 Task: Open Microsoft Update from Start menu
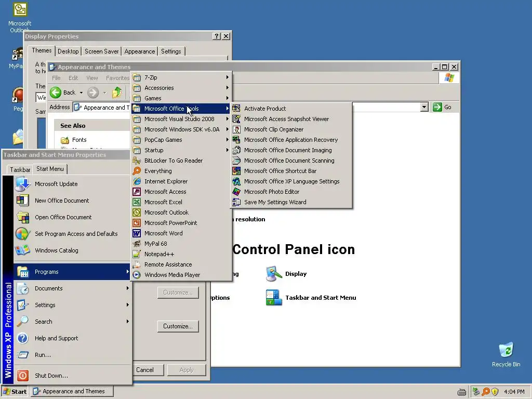pyautogui.click(x=72, y=184)
